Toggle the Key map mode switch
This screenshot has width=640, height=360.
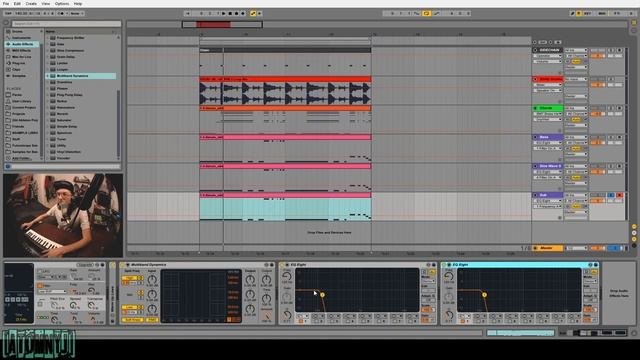click(588, 13)
